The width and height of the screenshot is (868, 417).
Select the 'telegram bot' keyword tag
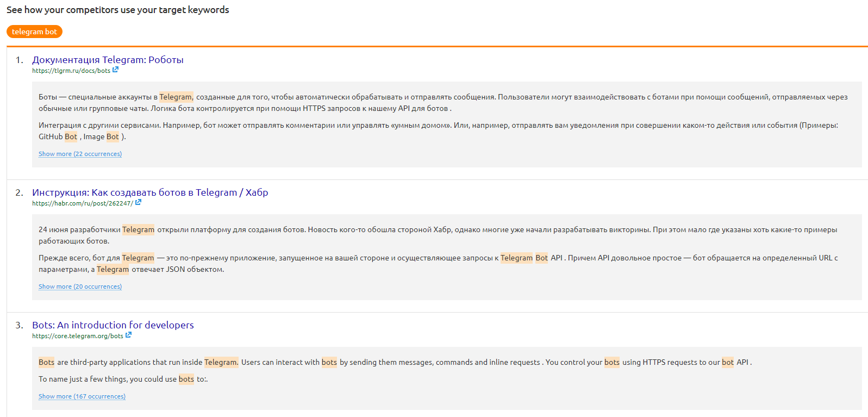point(34,32)
